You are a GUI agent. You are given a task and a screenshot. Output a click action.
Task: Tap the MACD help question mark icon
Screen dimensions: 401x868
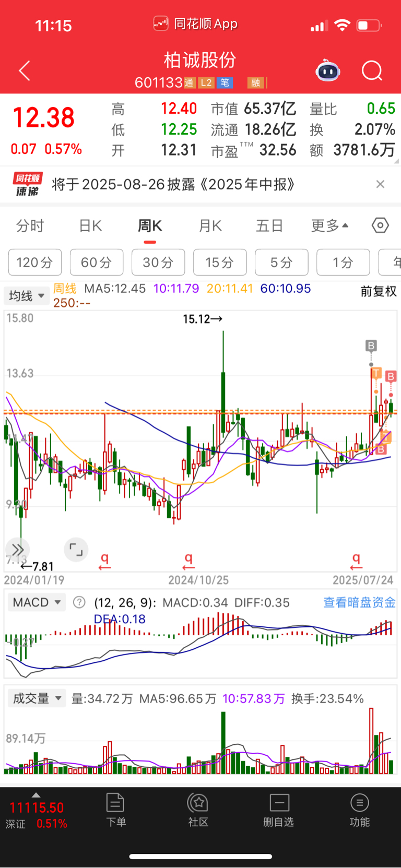[79, 602]
